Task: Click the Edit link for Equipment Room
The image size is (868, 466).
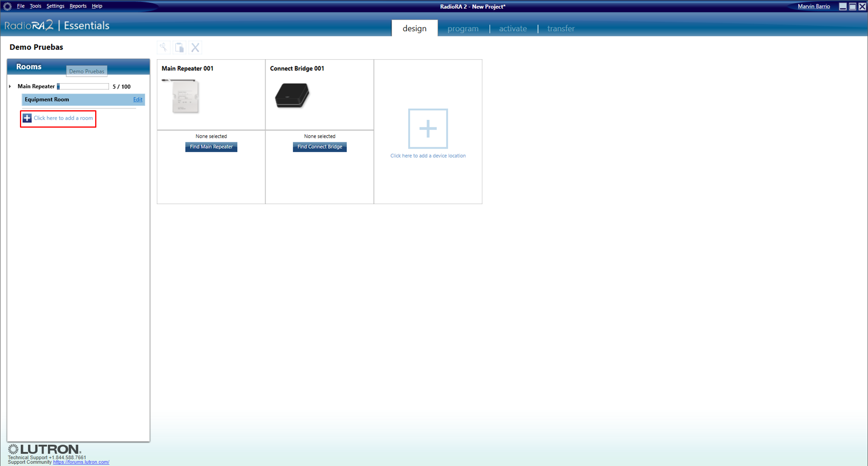Action: pos(138,100)
